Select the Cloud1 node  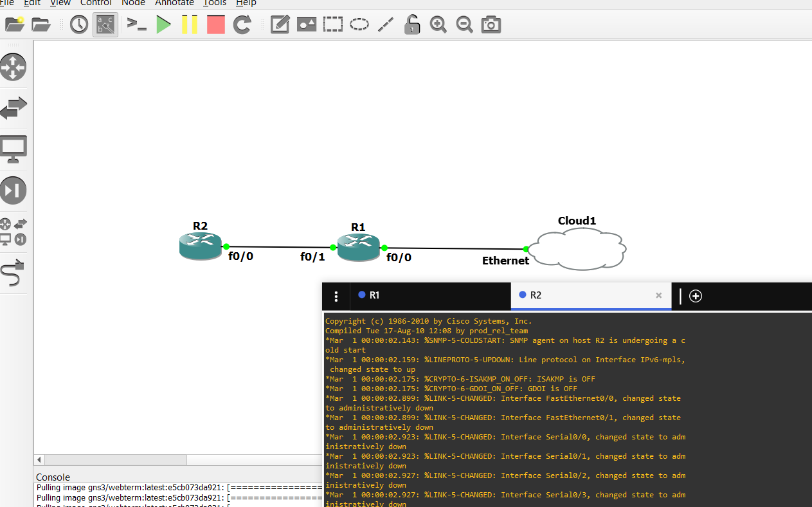tap(577, 248)
